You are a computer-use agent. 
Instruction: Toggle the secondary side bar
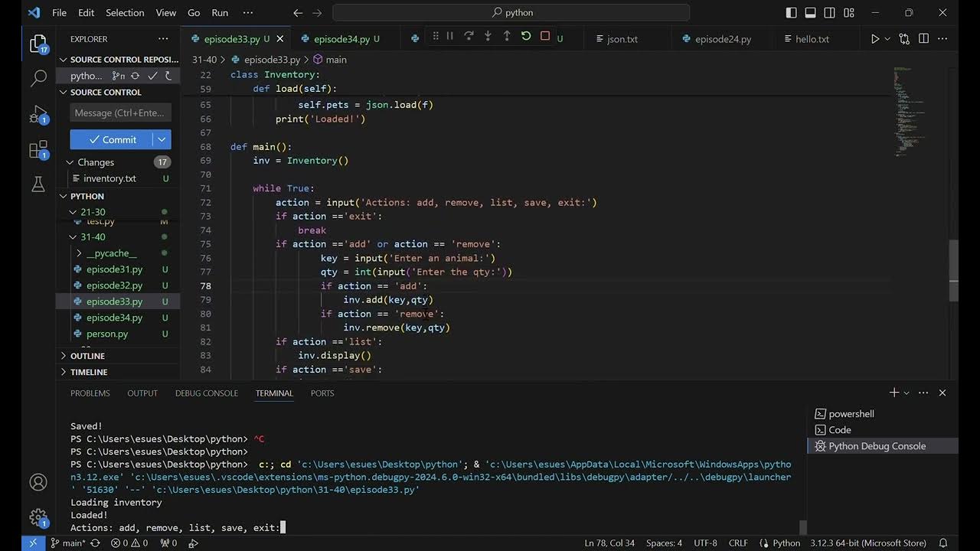tap(830, 13)
